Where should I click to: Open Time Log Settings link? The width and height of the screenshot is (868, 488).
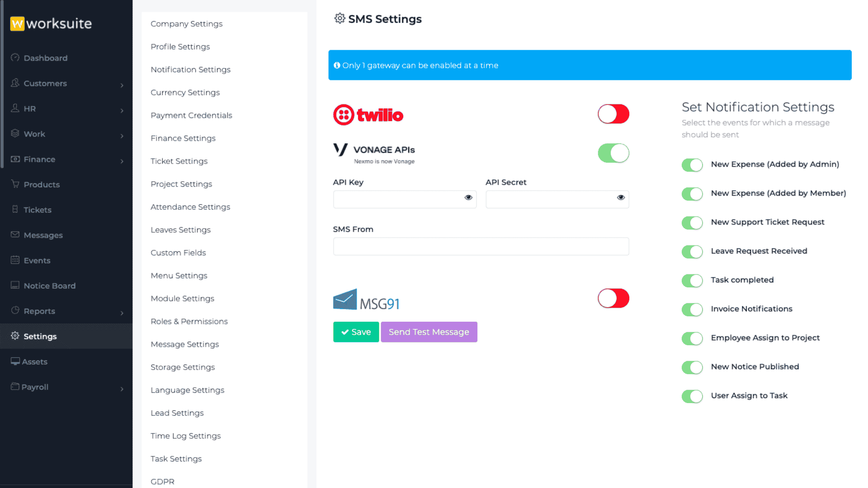coord(185,436)
